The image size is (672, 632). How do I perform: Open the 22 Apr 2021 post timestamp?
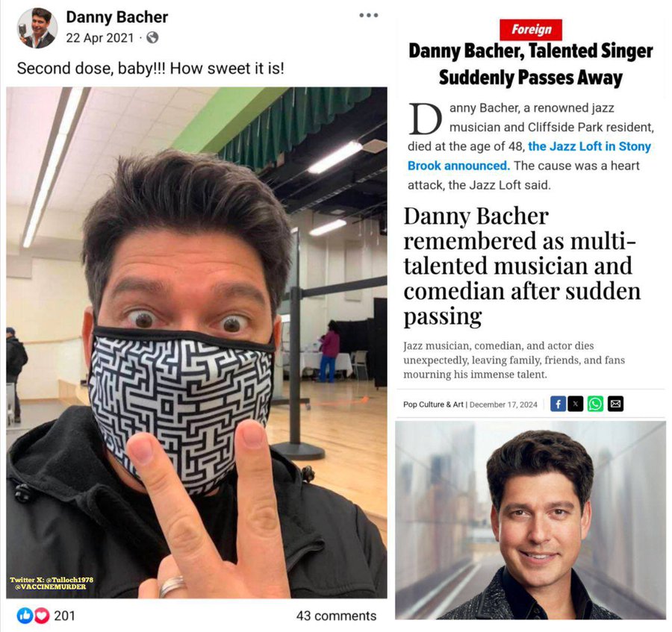100,38
